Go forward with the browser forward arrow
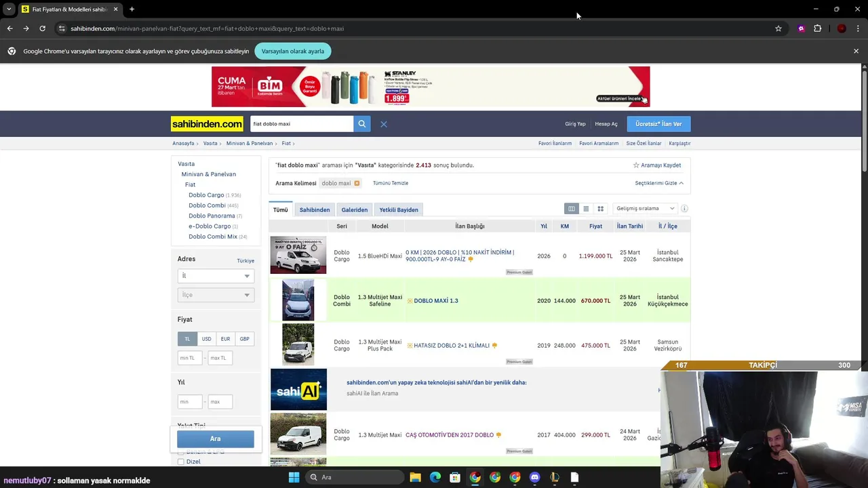Viewport: 868px width, 488px height. click(26, 28)
